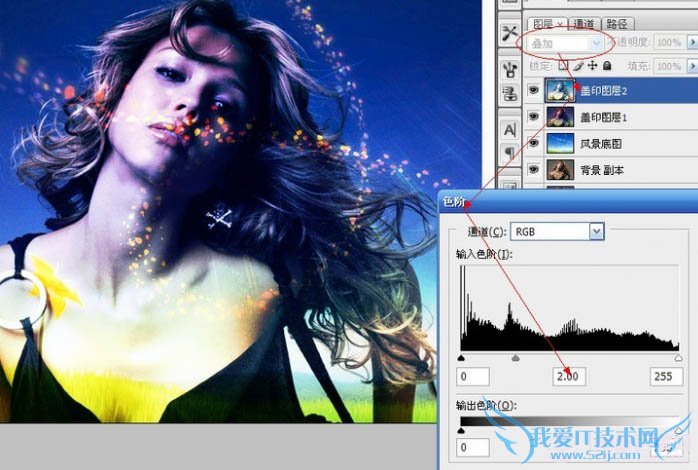
Task: Toggle lock all padlock icon
Action: (607, 66)
